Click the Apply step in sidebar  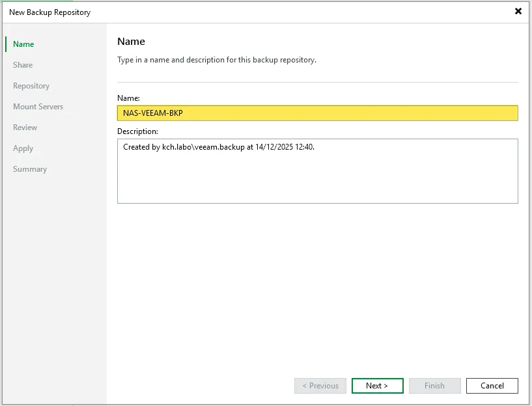tap(23, 148)
